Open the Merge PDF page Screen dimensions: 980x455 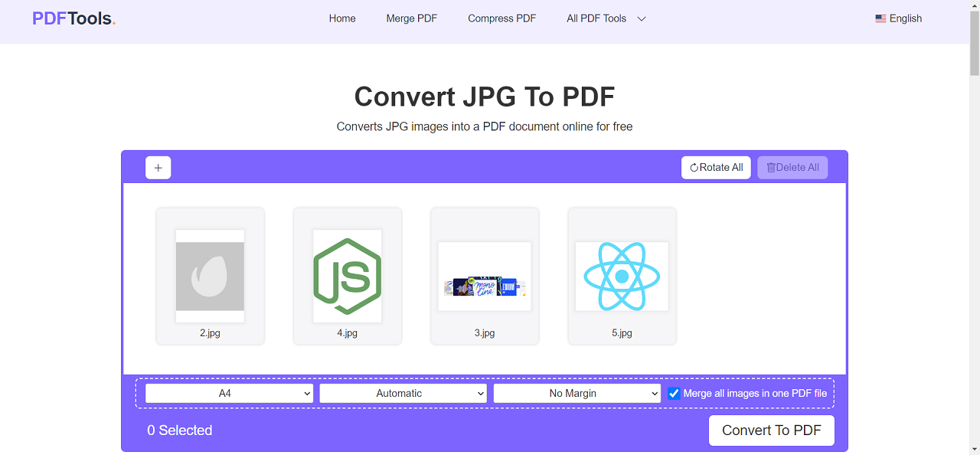411,18
